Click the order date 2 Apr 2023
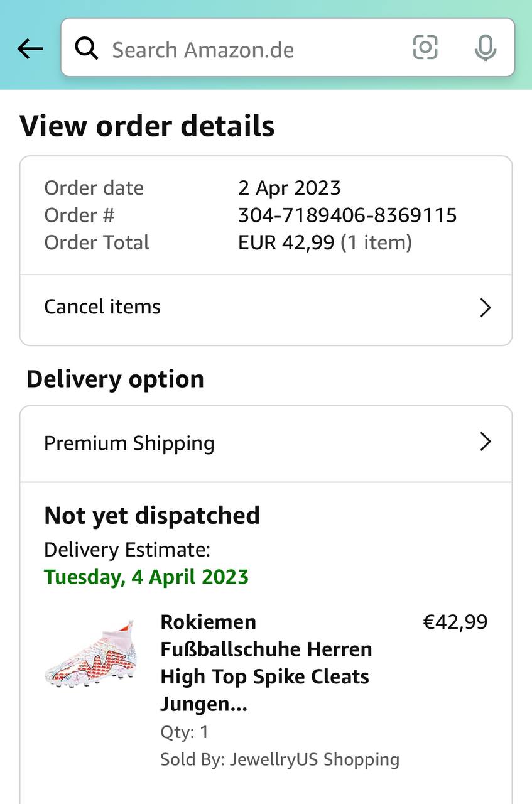532x804 pixels. [x=289, y=188]
